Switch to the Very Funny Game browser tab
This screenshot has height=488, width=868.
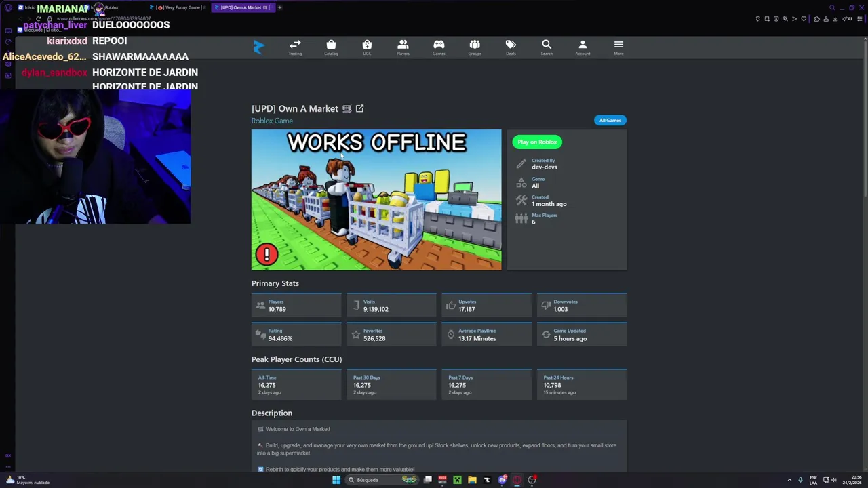(178, 7)
